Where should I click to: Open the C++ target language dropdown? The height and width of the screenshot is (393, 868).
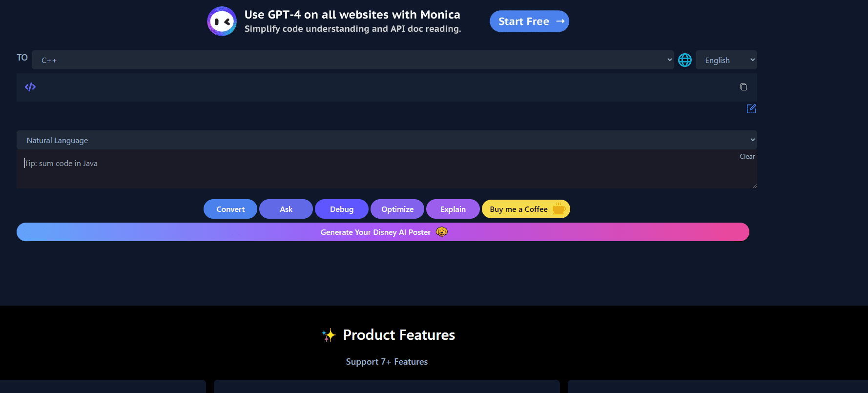coord(352,60)
